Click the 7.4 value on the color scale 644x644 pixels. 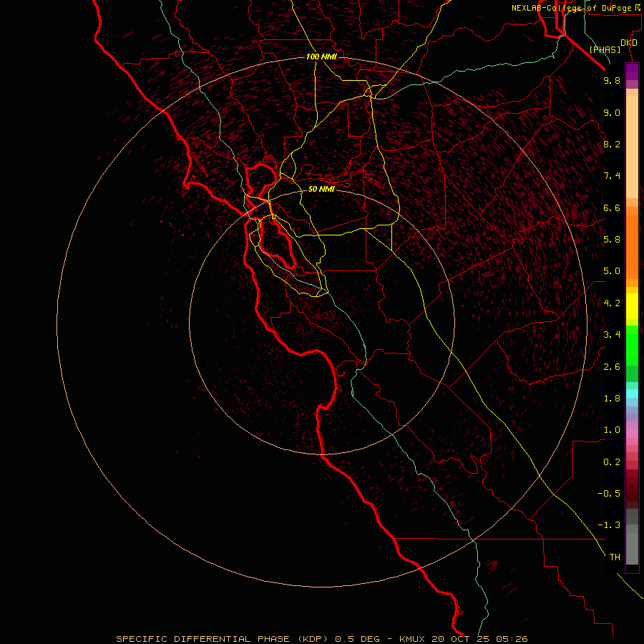click(612, 176)
